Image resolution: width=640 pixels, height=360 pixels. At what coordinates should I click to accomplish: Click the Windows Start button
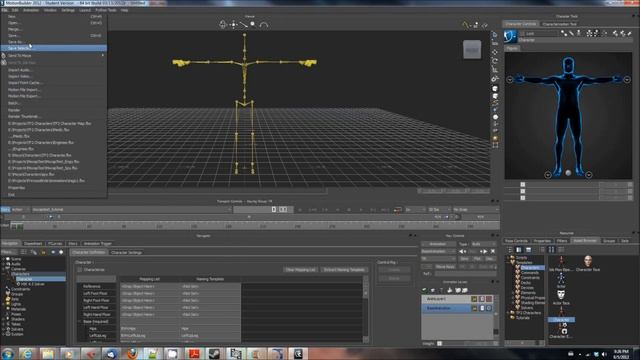[8, 353]
